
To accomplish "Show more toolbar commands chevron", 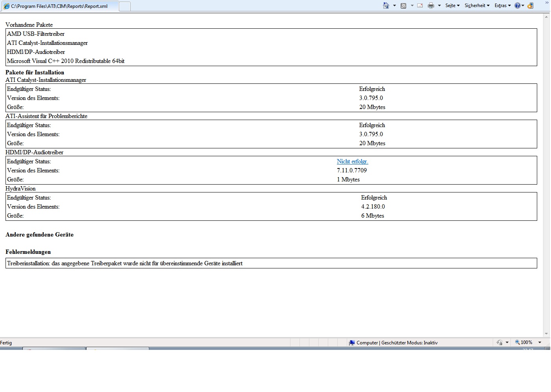I will pyautogui.click(x=546, y=2).
